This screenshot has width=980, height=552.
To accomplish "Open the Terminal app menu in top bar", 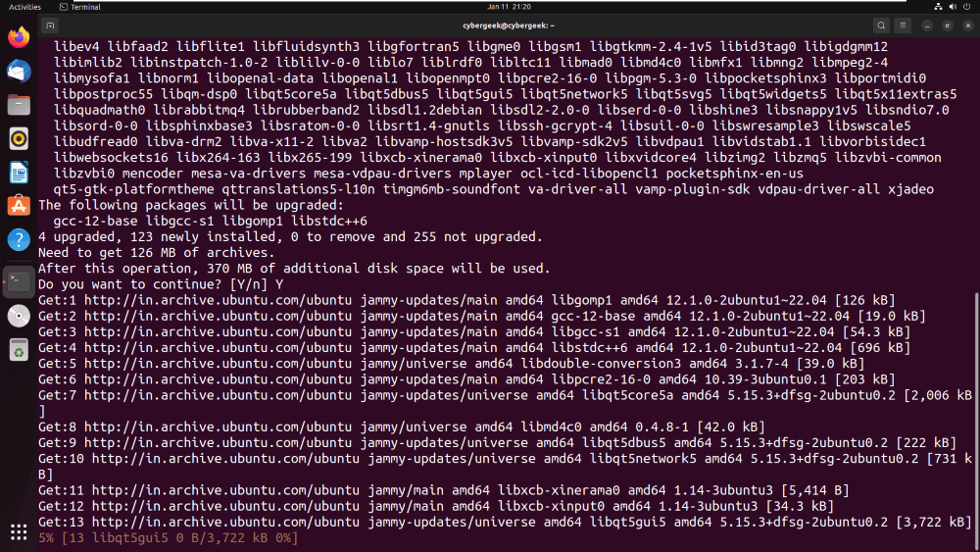I will click(80, 7).
